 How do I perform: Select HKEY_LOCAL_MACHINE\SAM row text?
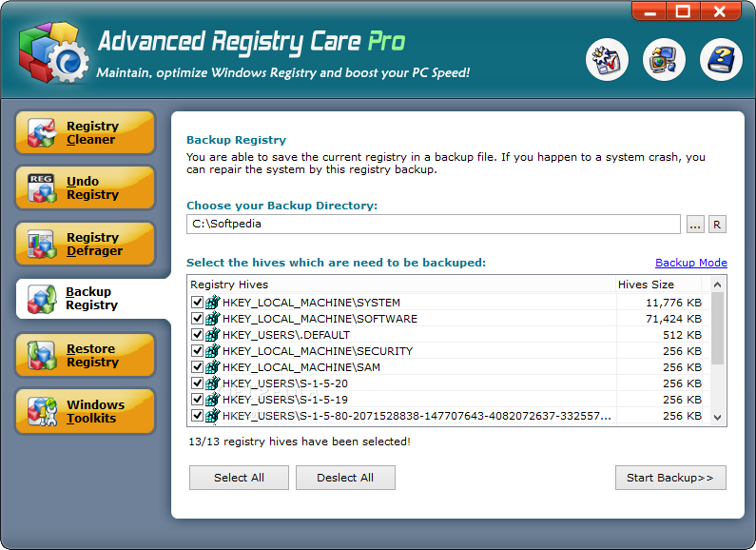click(x=301, y=367)
